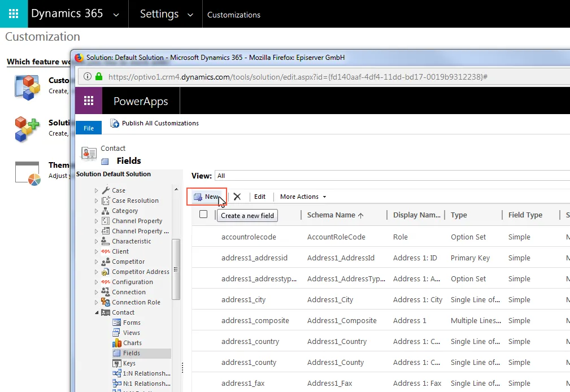Expand the Category tree node
This screenshot has height=392, width=570.
[97, 211]
